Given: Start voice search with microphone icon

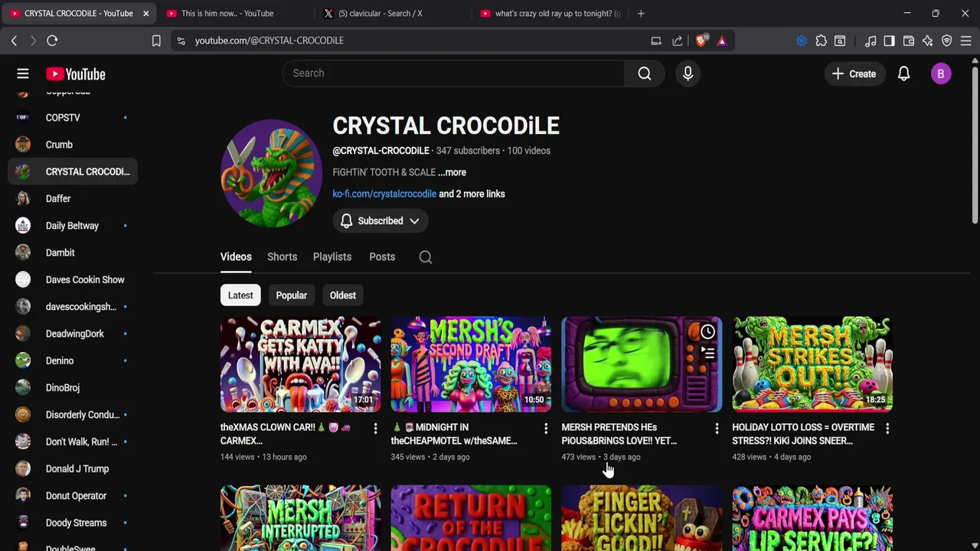Looking at the screenshot, I should tap(688, 73).
